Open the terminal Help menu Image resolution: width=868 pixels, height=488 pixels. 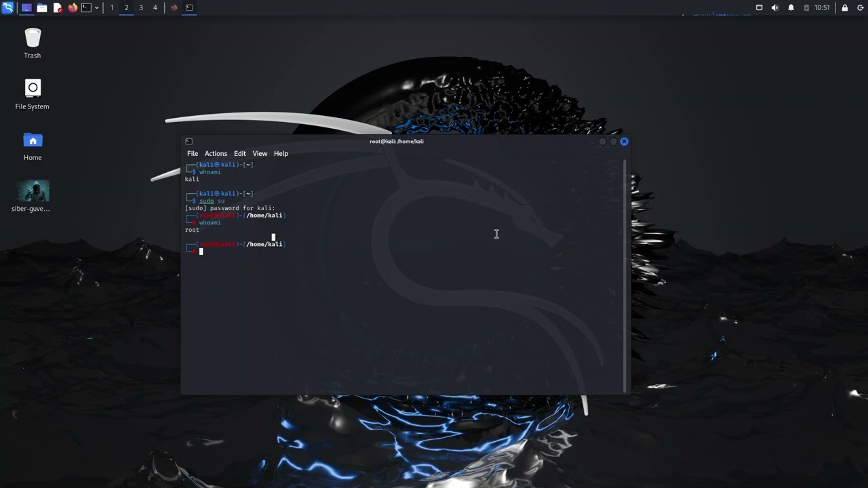(x=281, y=154)
